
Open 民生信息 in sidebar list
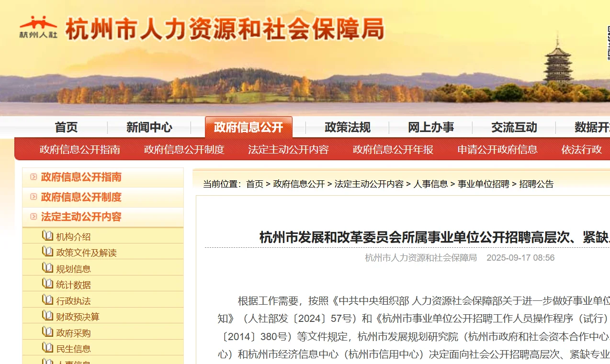coord(73,349)
